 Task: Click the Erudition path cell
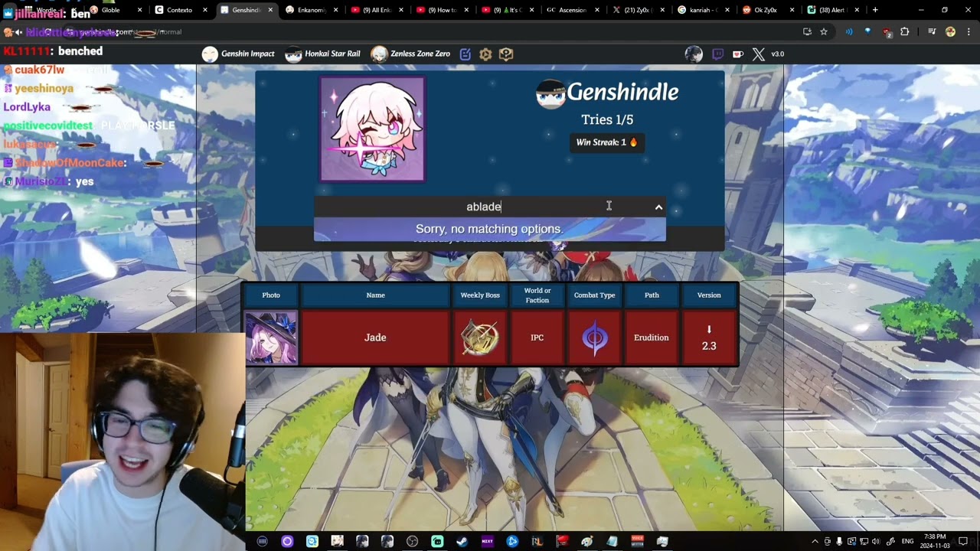pos(652,337)
